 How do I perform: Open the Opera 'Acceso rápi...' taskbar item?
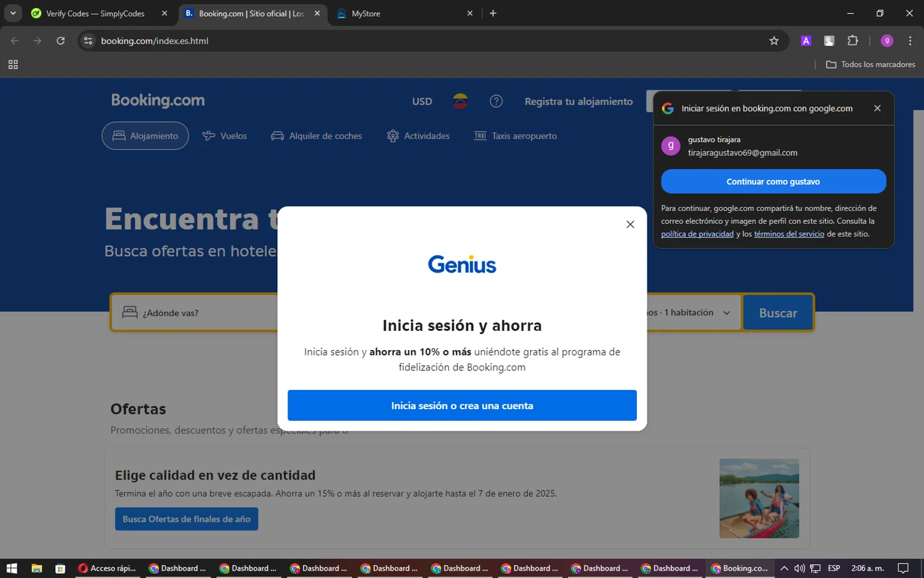pos(107,568)
